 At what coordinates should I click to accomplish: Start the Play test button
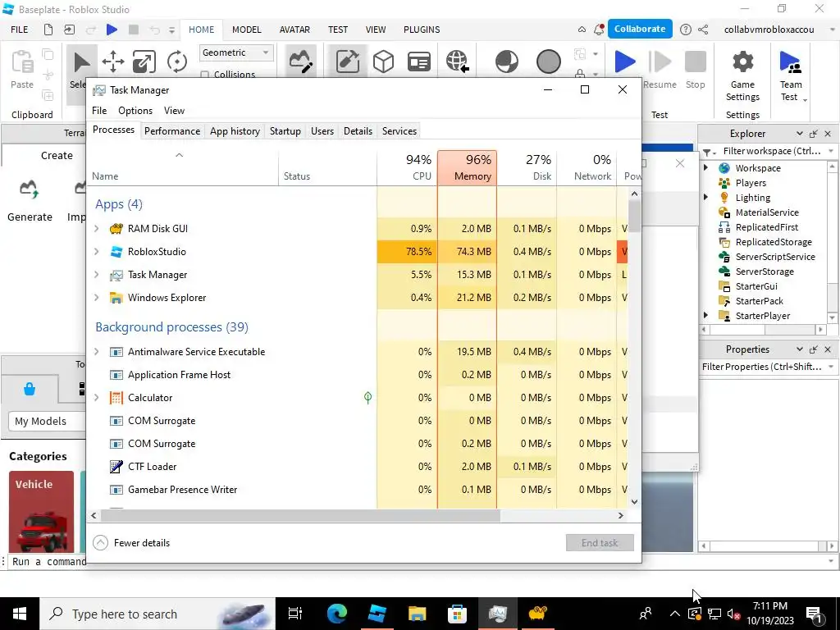click(624, 62)
